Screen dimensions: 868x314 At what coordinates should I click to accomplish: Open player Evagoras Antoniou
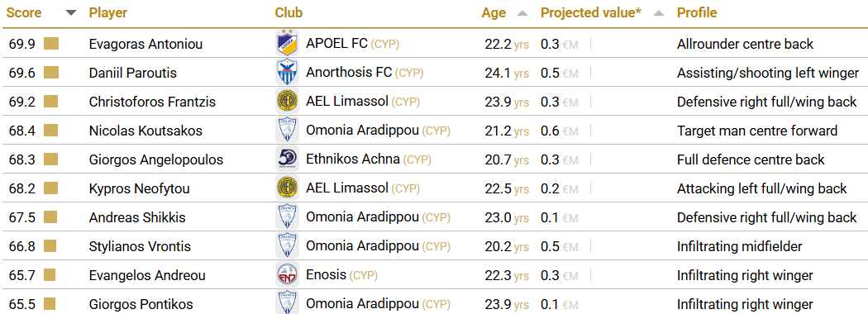tap(145, 45)
